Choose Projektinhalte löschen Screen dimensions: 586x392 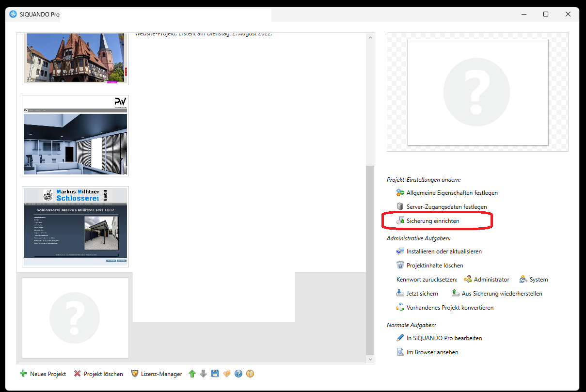[429, 266]
